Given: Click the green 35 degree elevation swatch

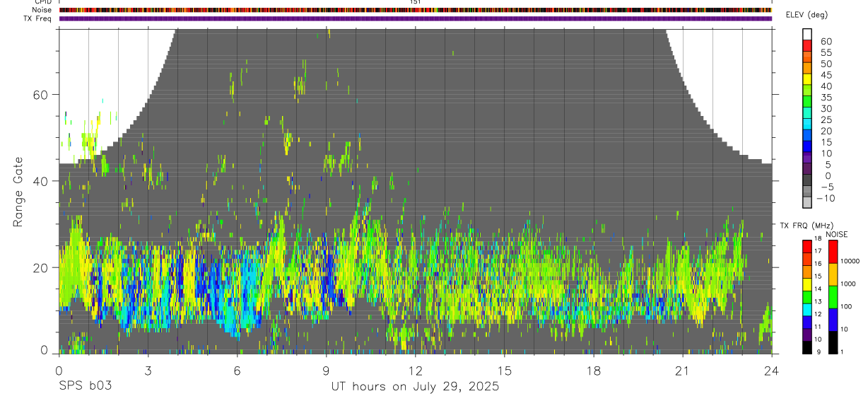Looking at the screenshot, I should tap(807, 102).
